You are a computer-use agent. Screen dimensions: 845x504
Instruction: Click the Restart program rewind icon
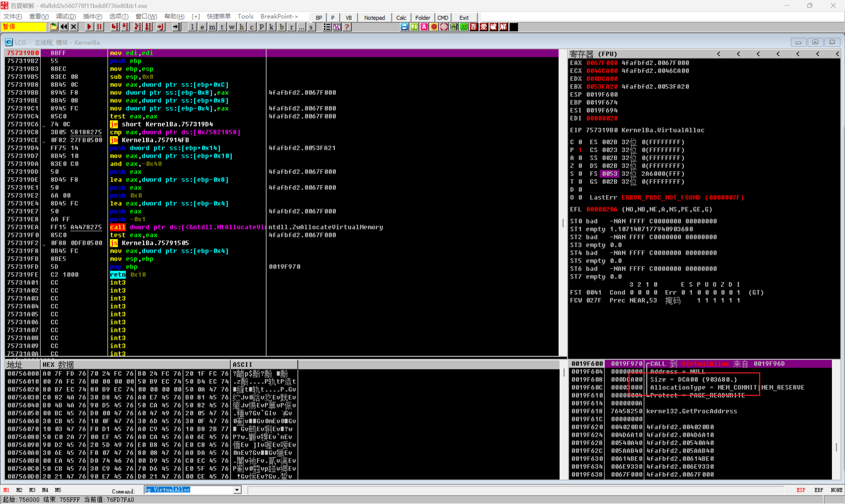tap(63, 27)
